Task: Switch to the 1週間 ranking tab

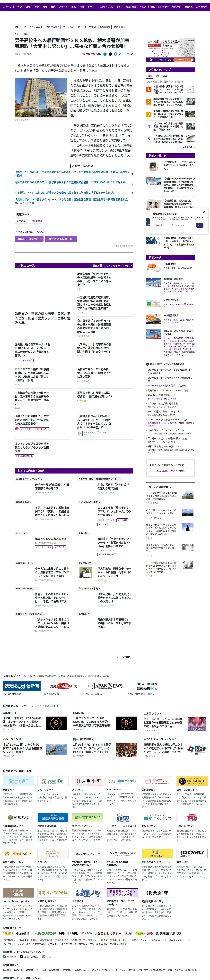Action: pos(157,76)
